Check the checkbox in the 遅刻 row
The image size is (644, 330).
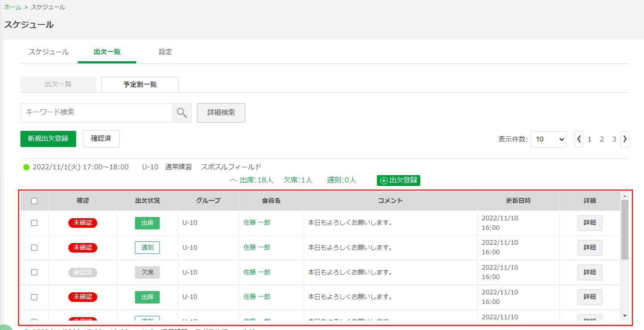coord(34,248)
